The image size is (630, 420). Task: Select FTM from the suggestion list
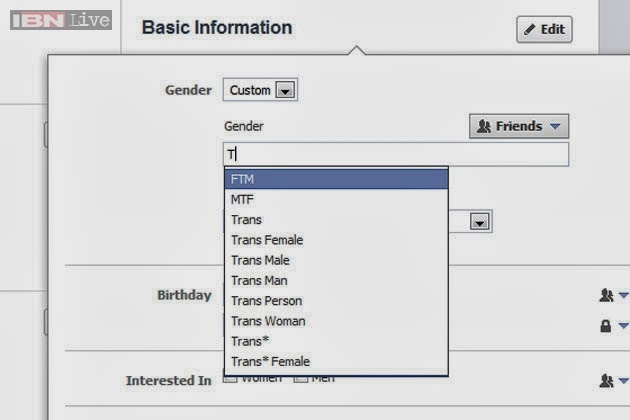336,179
